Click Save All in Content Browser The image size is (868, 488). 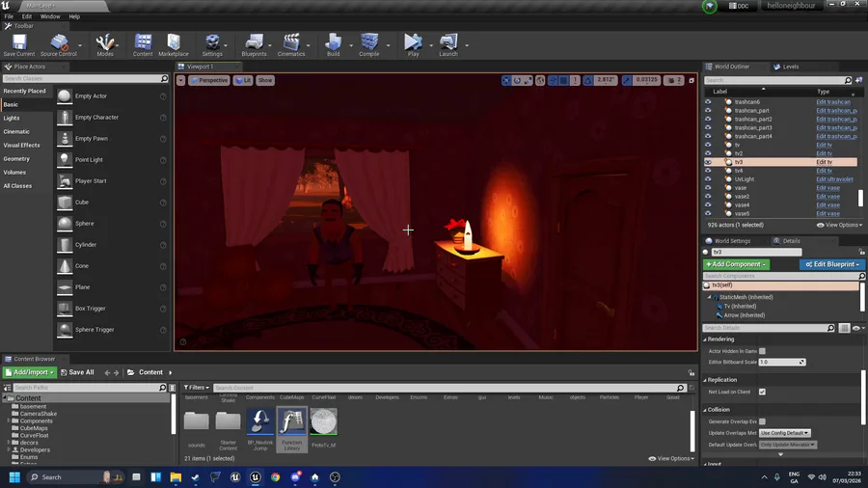tap(77, 372)
